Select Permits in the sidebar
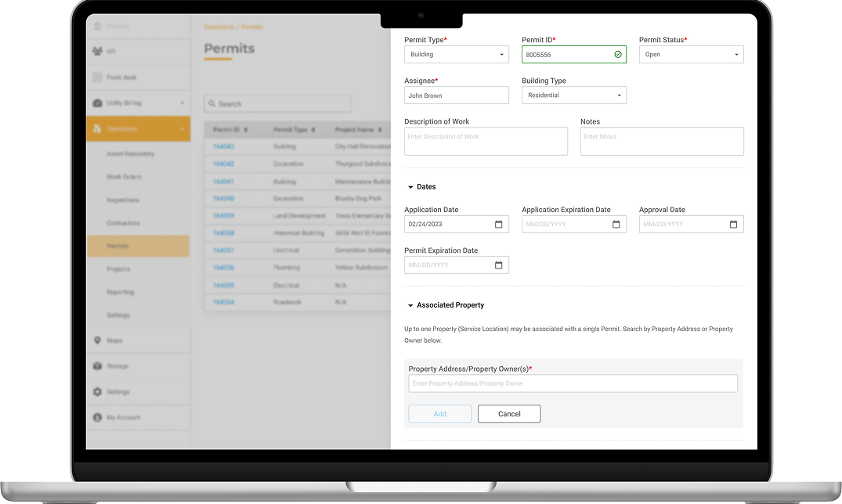This screenshot has width=842, height=504. pos(138,247)
